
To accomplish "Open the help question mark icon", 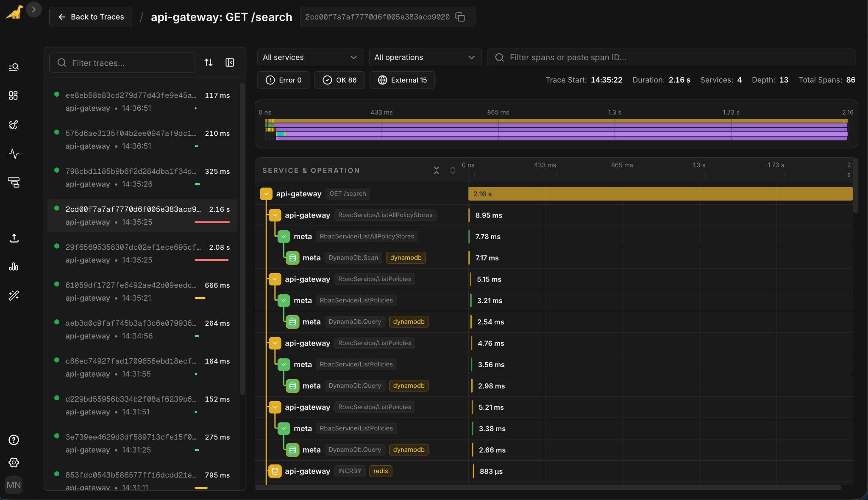I will [14, 440].
